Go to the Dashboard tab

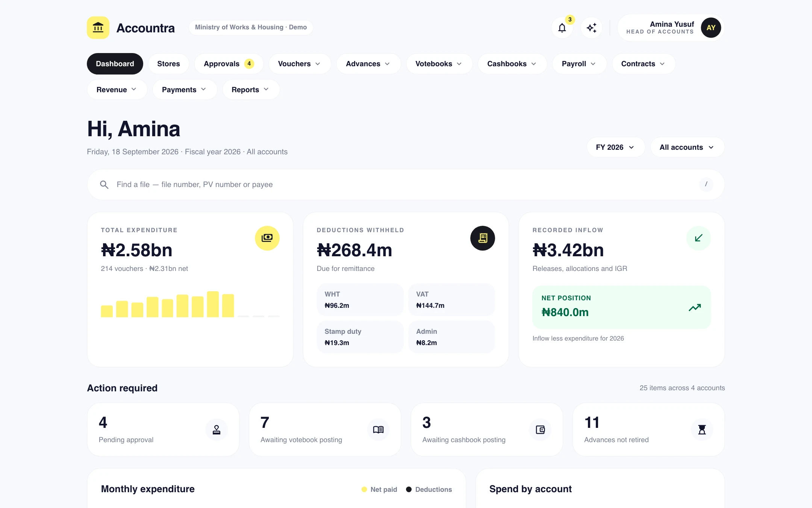pos(115,64)
